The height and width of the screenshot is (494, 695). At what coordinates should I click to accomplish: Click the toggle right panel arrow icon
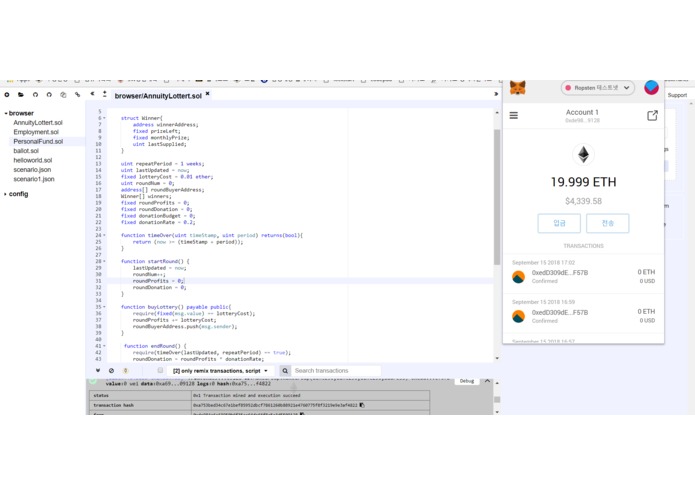(x=496, y=94)
